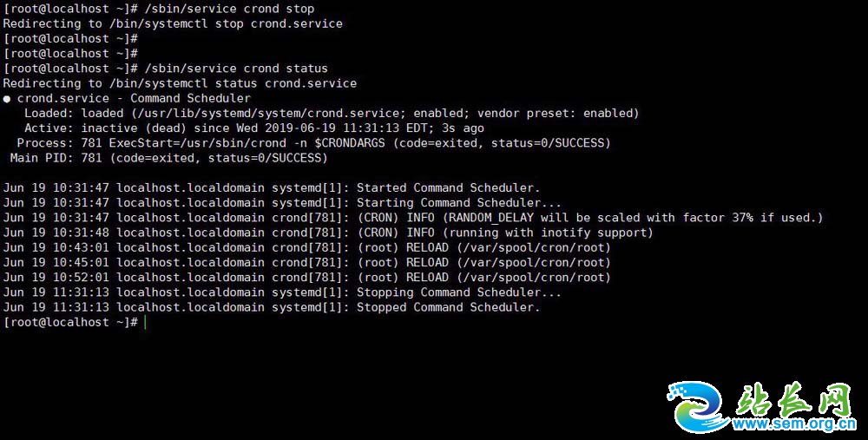Select the "/sbin/service crond status" command text
This screenshot has height=440, width=868.
(x=236, y=68)
